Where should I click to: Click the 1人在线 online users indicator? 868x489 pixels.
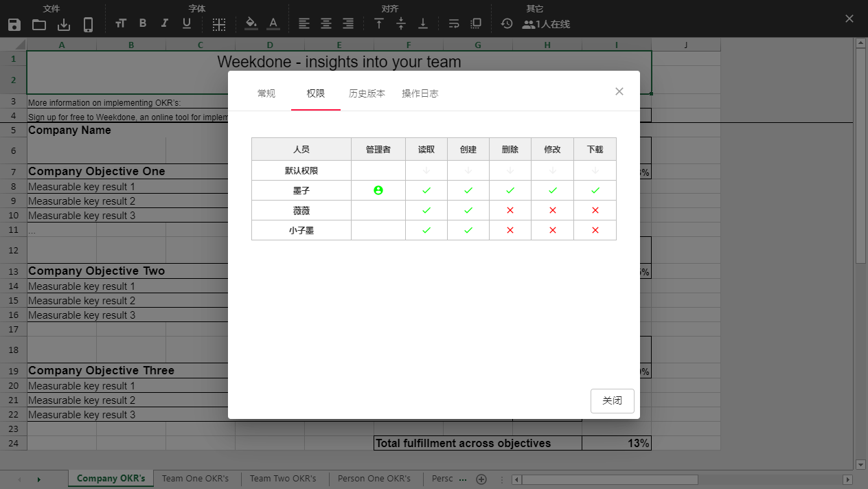coord(546,24)
